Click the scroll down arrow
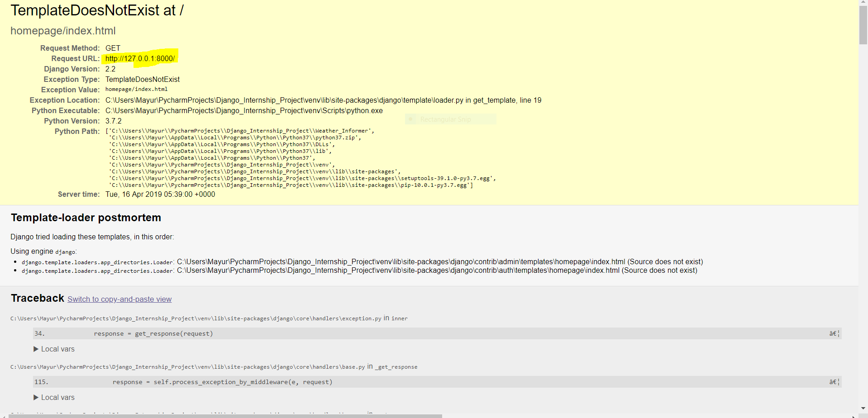The width and height of the screenshot is (868, 418). coord(863,408)
